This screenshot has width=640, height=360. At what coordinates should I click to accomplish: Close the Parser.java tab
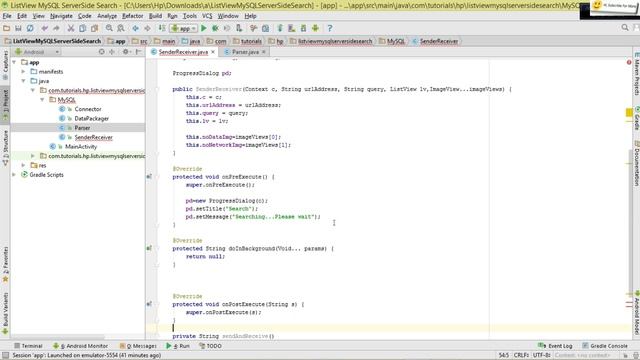pos(264,52)
